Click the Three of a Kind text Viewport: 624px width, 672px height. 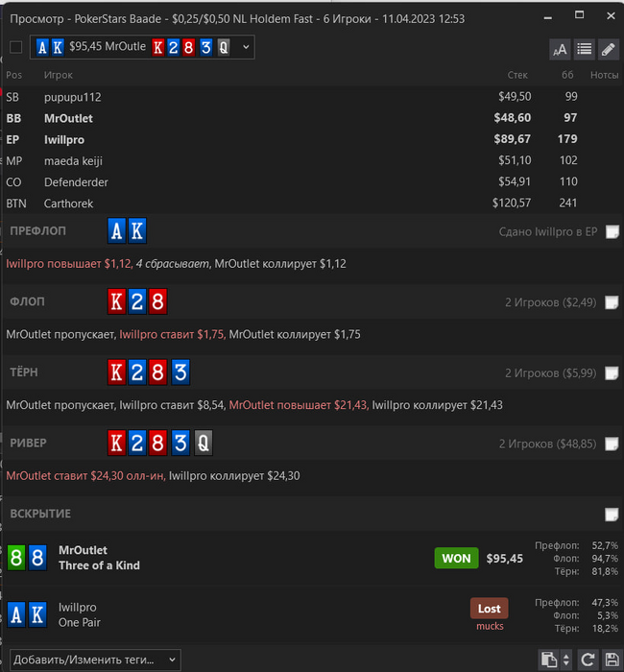[100, 565]
